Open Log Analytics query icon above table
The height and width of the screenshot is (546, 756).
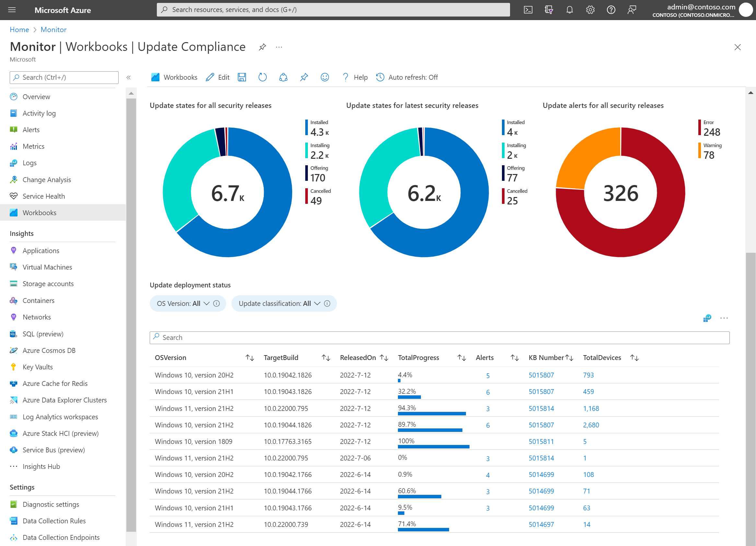coord(707,318)
